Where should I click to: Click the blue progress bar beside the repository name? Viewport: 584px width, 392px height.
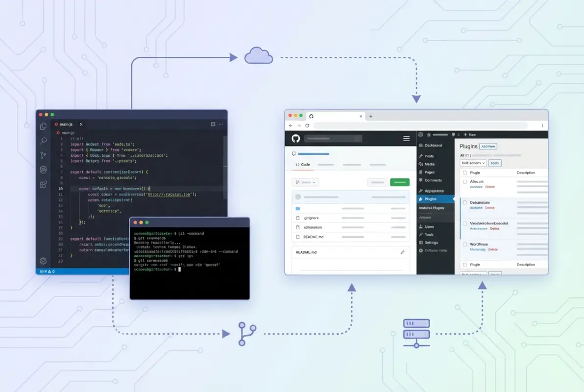click(314, 154)
